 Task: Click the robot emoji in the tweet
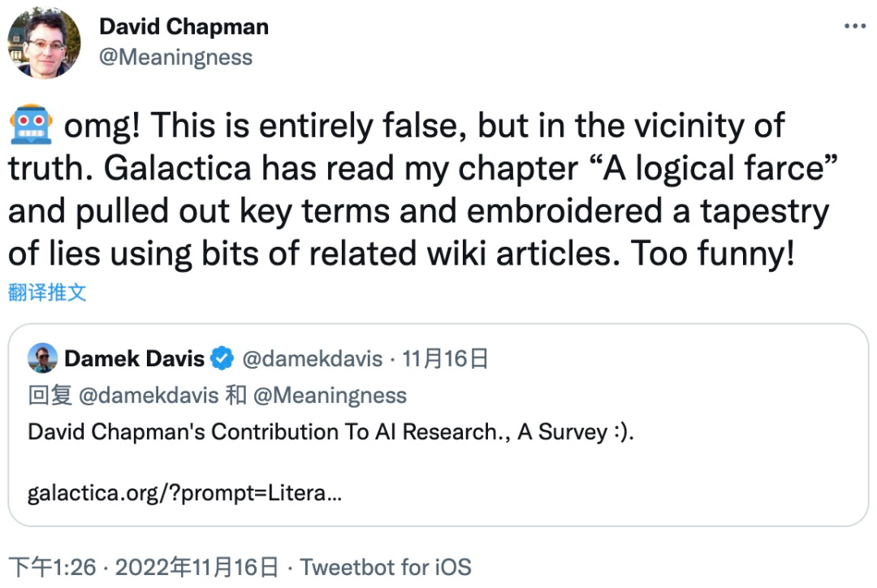point(32,124)
